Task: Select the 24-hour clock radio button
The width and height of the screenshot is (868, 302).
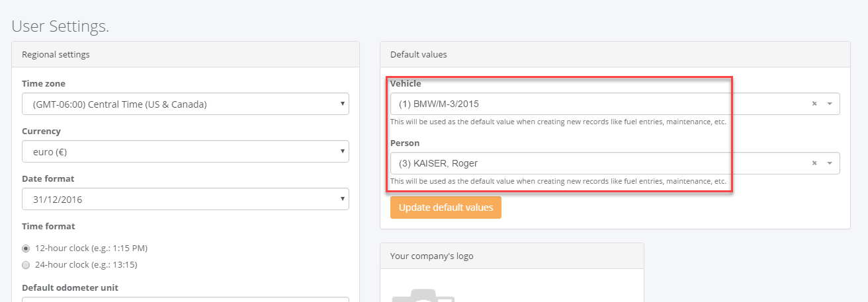Action: pyautogui.click(x=26, y=265)
